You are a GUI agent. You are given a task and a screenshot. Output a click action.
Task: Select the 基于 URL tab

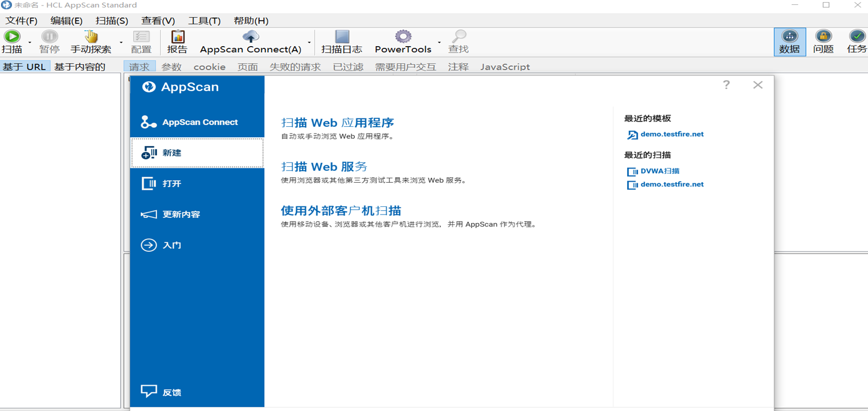pos(25,67)
